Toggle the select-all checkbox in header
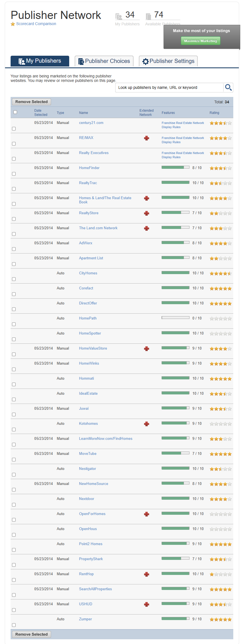 (15, 112)
